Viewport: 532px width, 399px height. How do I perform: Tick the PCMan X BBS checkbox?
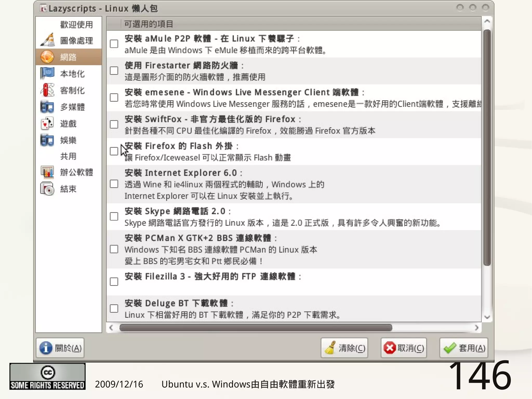(114, 249)
